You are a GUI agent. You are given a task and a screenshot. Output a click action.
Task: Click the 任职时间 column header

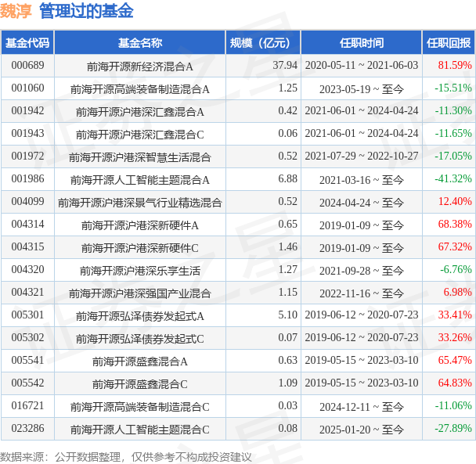tap(361, 42)
